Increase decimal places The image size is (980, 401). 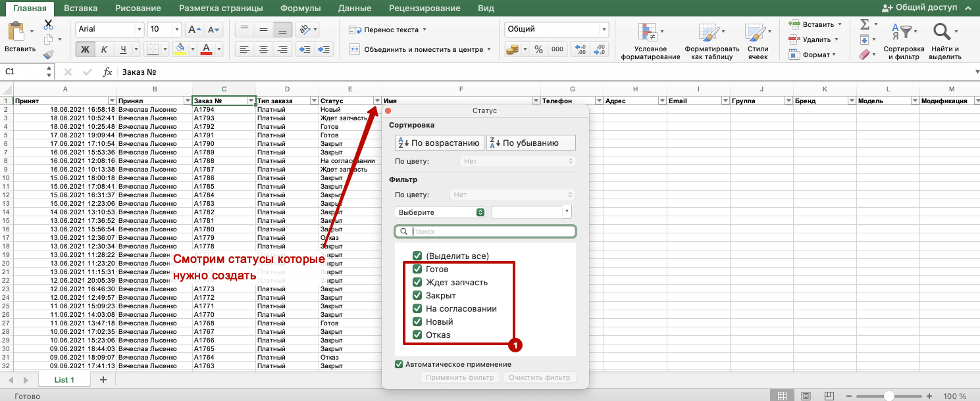pyautogui.click(x=580, y=49)
